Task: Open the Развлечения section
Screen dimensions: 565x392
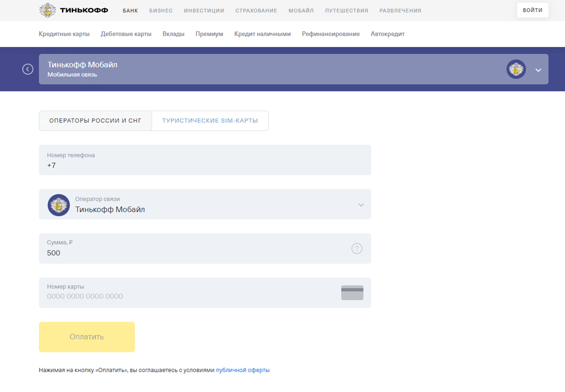Action: [400, 11]
